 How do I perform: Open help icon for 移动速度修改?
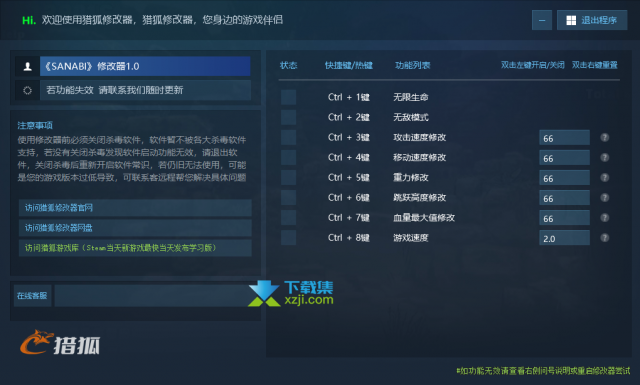tap(604, 158)
